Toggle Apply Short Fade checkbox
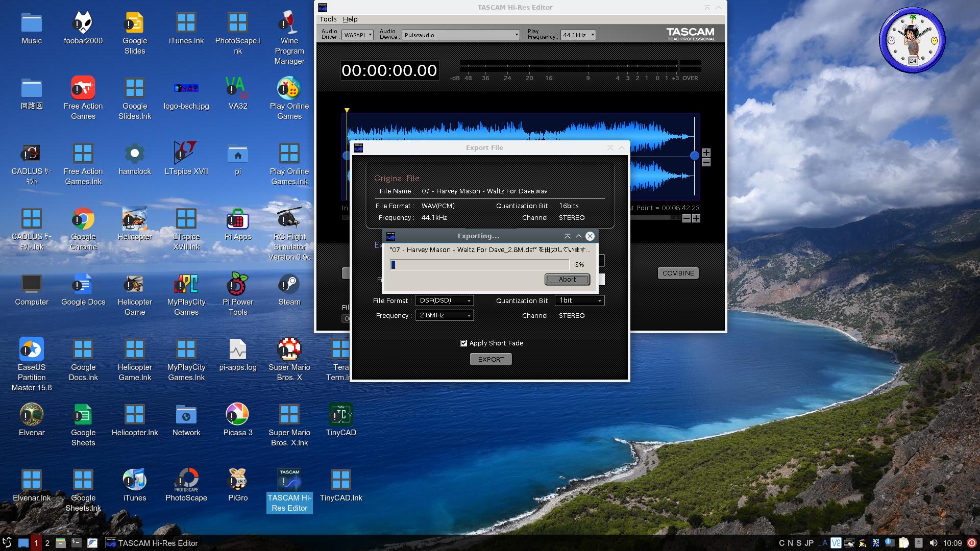 pyautogui.click(x=463, y=343)
